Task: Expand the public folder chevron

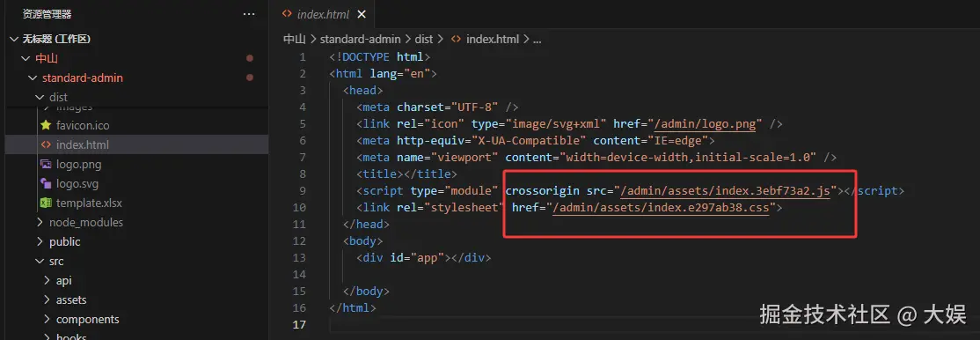Action: (40, 241)
